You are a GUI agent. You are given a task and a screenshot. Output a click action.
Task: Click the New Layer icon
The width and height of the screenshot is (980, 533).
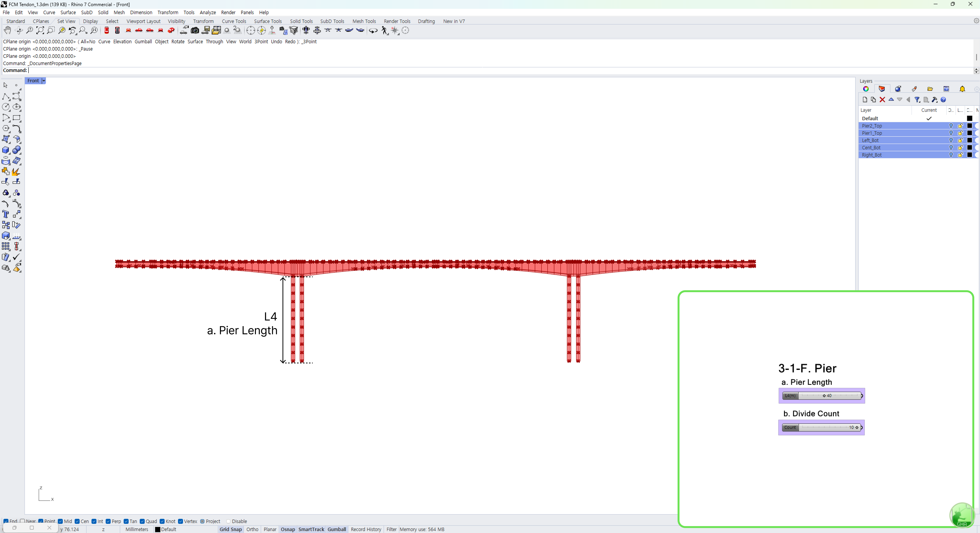pyautogui.click(x=865, y=100)
